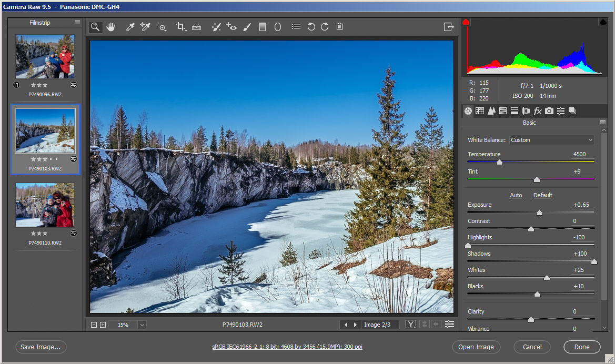Screen dimensions: 615x364
Task: Toggle before/after preview view
Action: [x=410, y=325]
